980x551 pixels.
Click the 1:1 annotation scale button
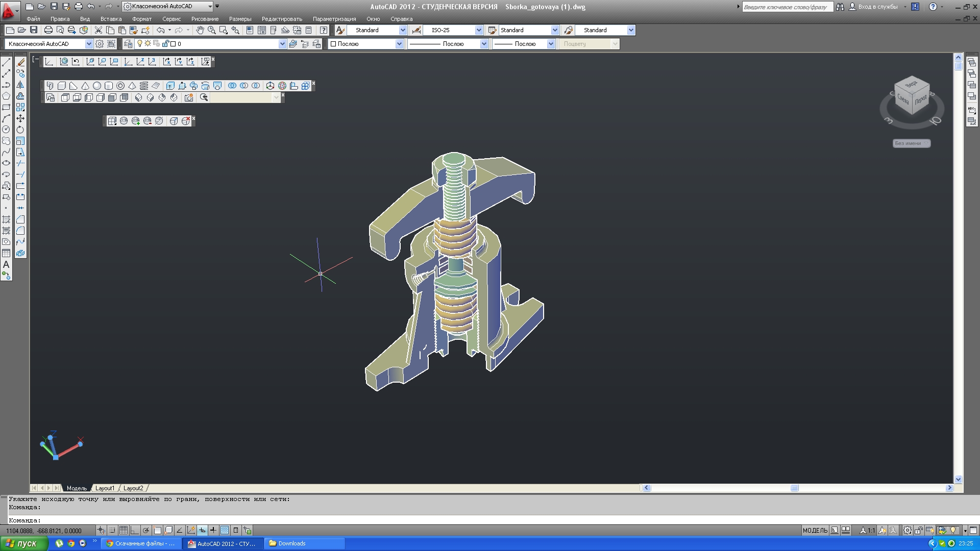(868, 531)
